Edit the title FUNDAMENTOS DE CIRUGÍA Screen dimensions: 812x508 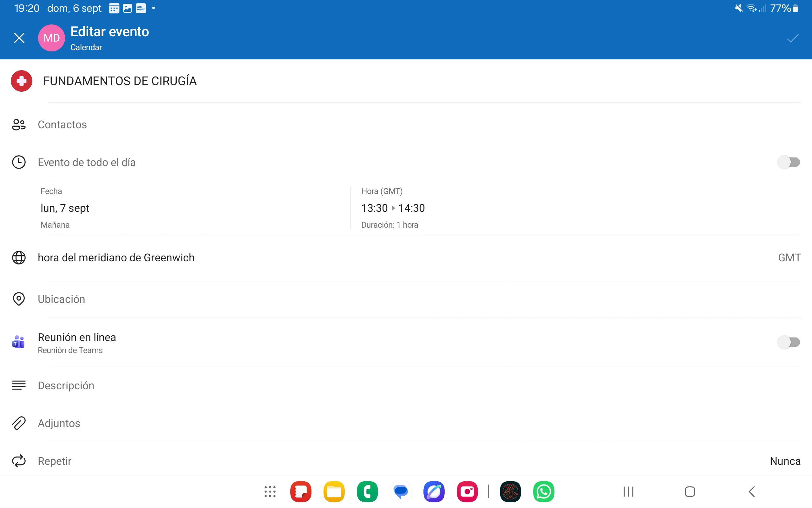click(x=120, y=81)
